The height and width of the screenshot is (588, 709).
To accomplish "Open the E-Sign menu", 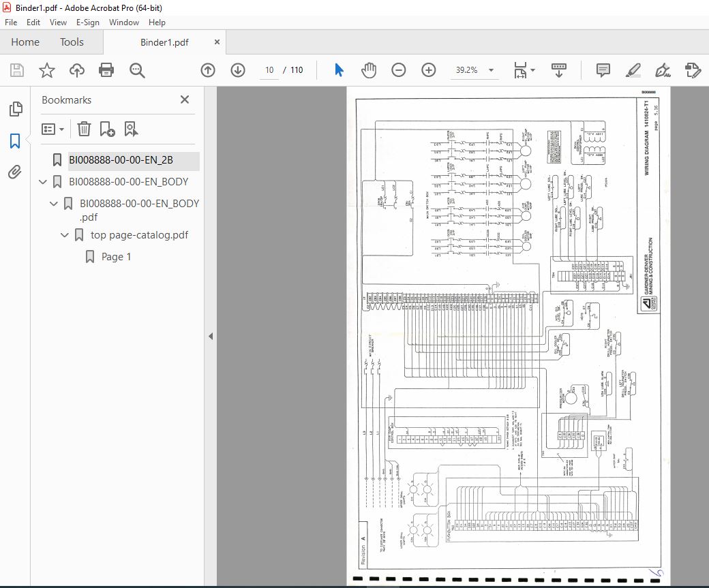I will tap(88, 22).
